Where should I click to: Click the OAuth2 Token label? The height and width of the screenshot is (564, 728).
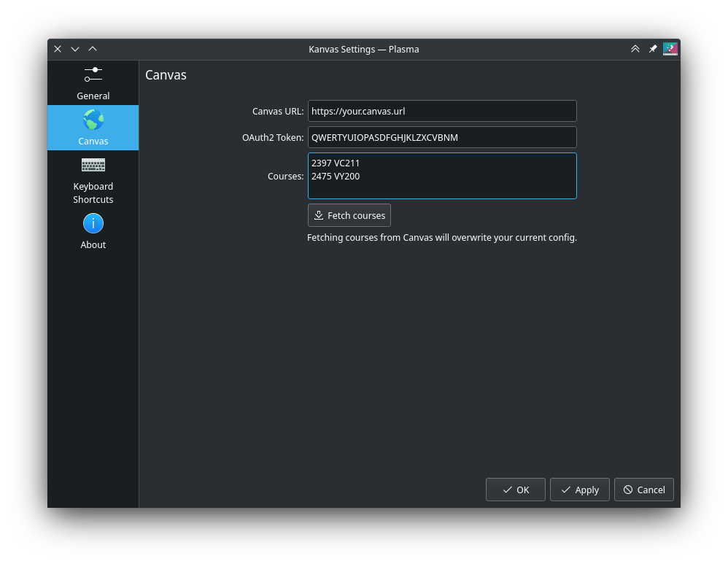[x=273, y=137]
